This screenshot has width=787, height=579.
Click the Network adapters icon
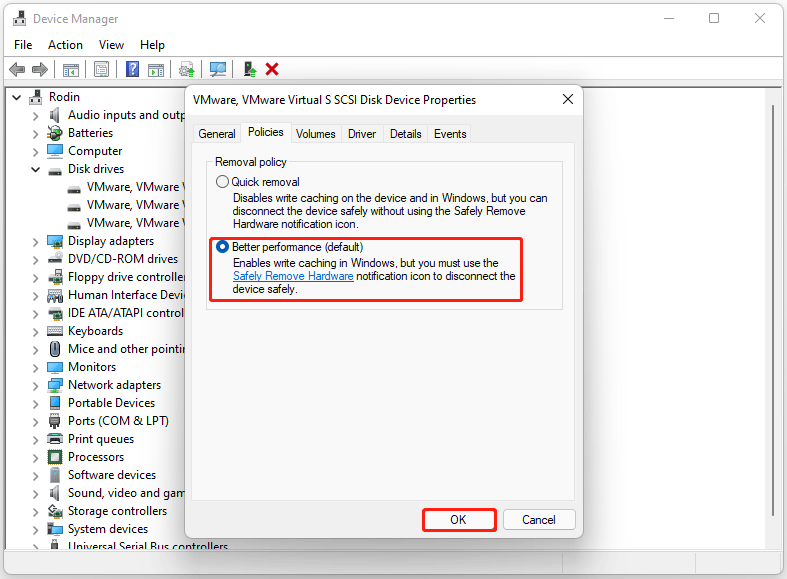tap(55, 385)
